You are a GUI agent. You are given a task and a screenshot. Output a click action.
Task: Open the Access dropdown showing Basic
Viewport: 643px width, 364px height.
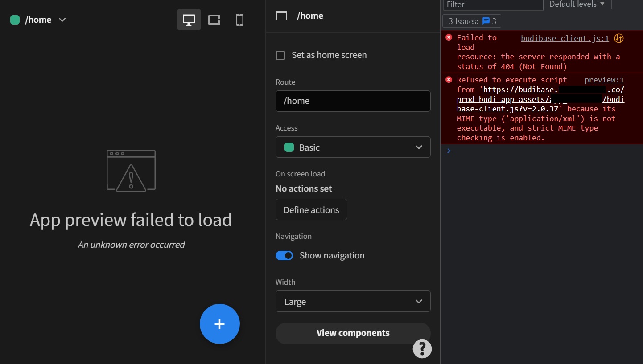(353, 147)
